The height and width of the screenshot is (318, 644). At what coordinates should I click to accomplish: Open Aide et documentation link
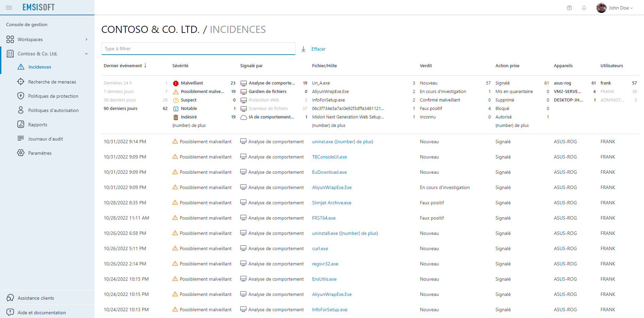point(42,313)
